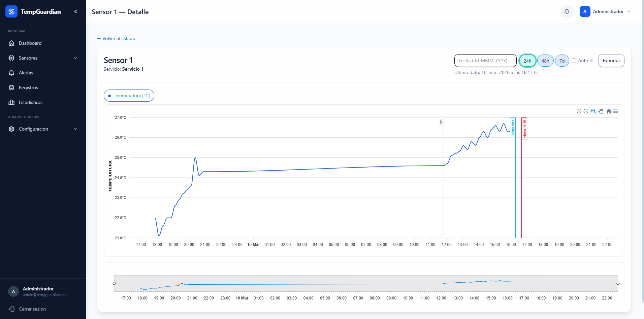Click the Administrador avatar in header
Viewport: 644px width, 319px height.
click(x=585, y=11)
